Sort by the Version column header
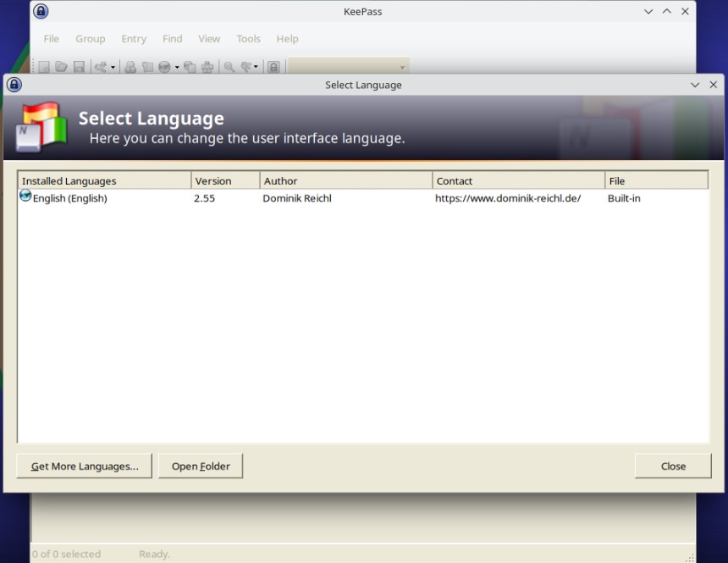The width and height of the screenshot is (728, 563). 226,180
